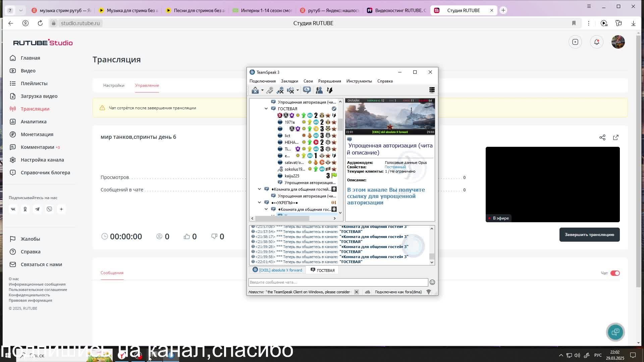Select ГОСТЕВАЯ chat tab in TeamSpeak

[322, 270]
